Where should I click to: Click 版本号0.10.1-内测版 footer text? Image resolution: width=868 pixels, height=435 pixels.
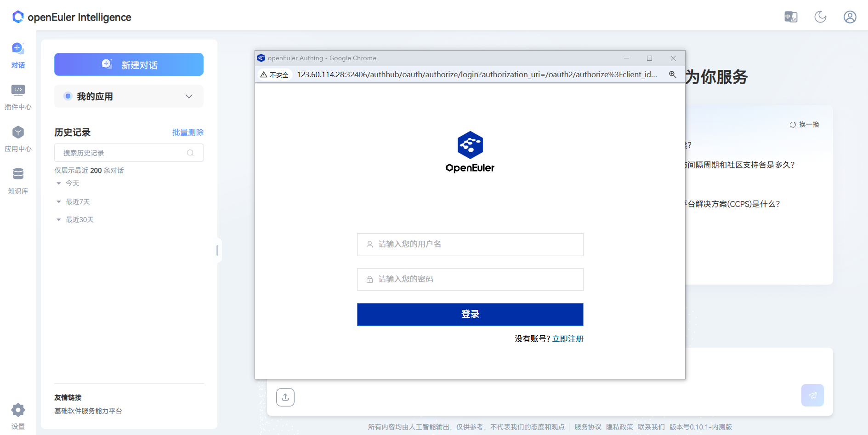pos(700,427)
